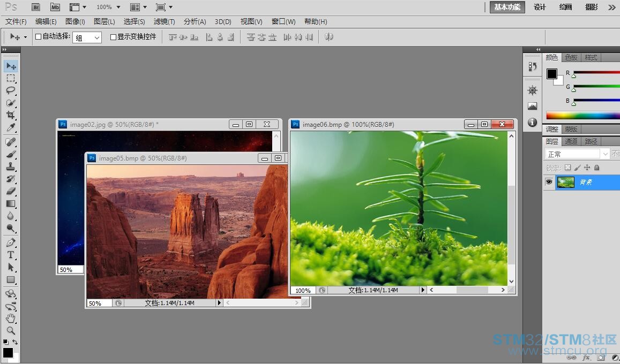Select the Move tool in toolbox

pyautogui.click(x=11, y=66)
